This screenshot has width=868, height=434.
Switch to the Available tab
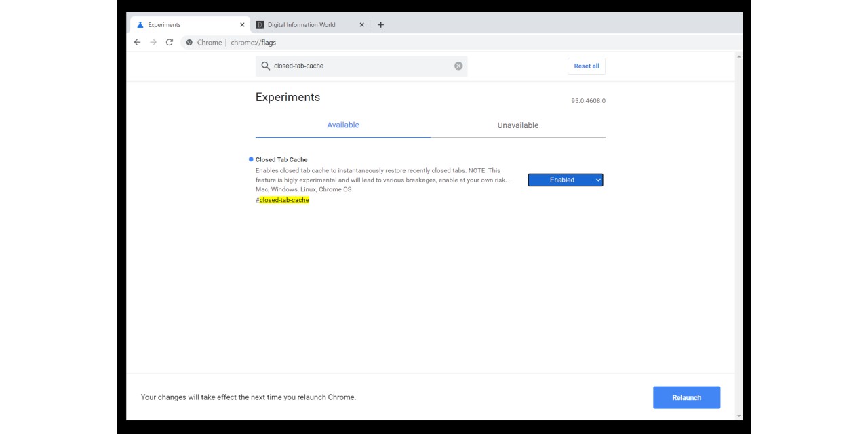click(343, 125)
